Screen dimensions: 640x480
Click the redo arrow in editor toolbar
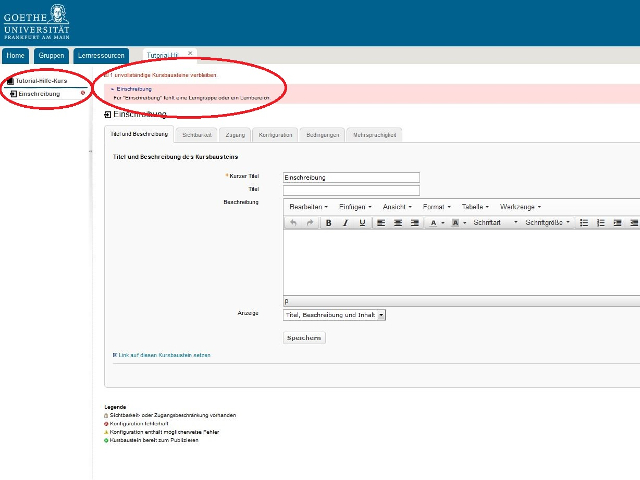coord(309,223)
